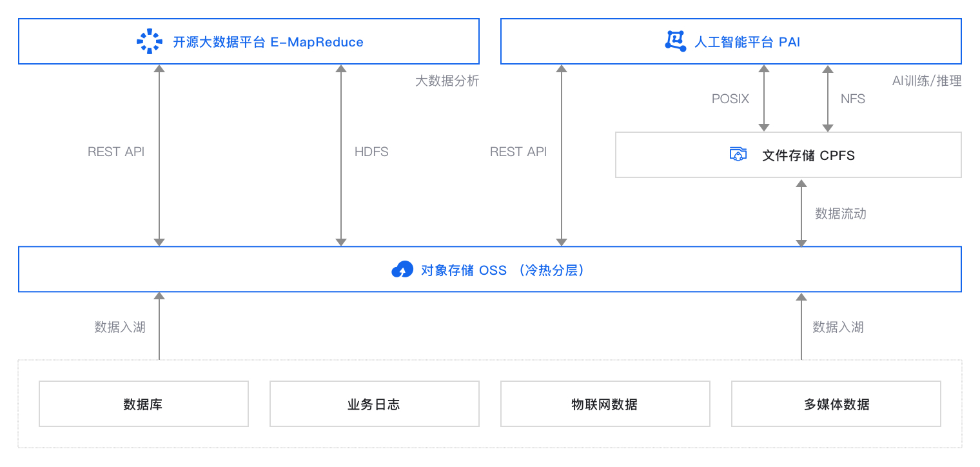Image resolution: width=980 pixels, height=467 pixels.
Task: Select the 开源大数据平台 E-MapReduce box
Action: (x=249, y=41)
